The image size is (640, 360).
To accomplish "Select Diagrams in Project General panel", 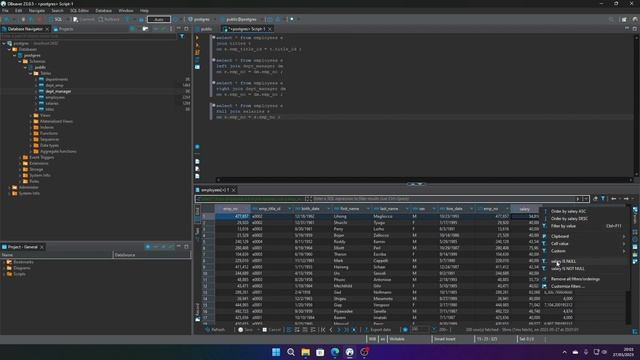I will click(x=22, y=268).
